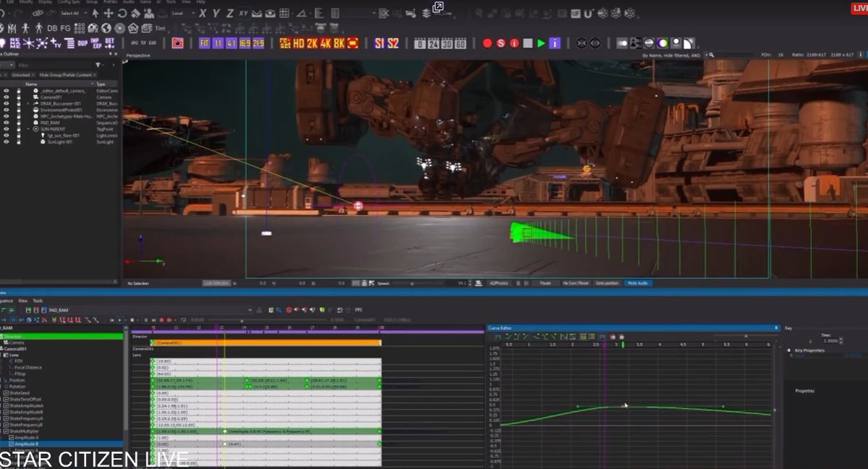The width and height of the screenshot is (868, 469).
Task: Click the S1 preset icon
Action: (379, 43)
